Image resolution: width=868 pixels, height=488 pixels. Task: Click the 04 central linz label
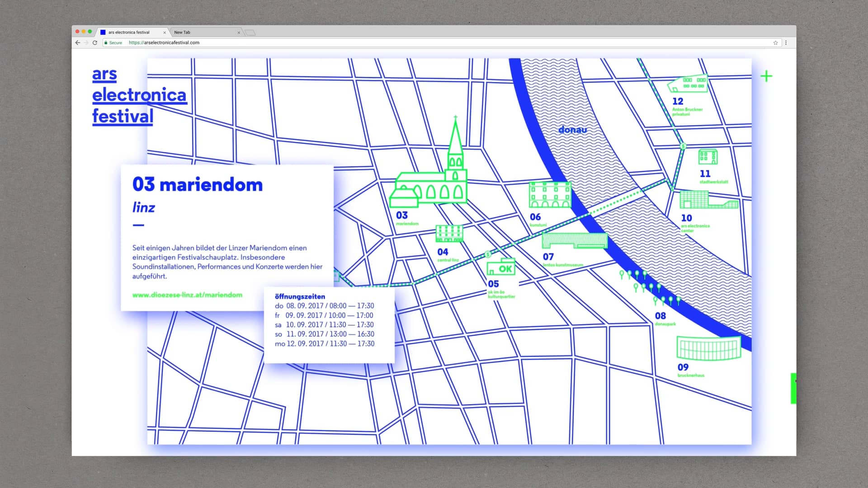448,254
